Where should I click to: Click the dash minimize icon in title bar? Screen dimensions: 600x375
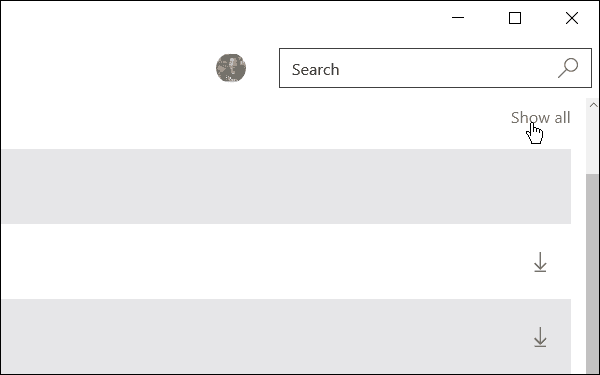point(458,17)
